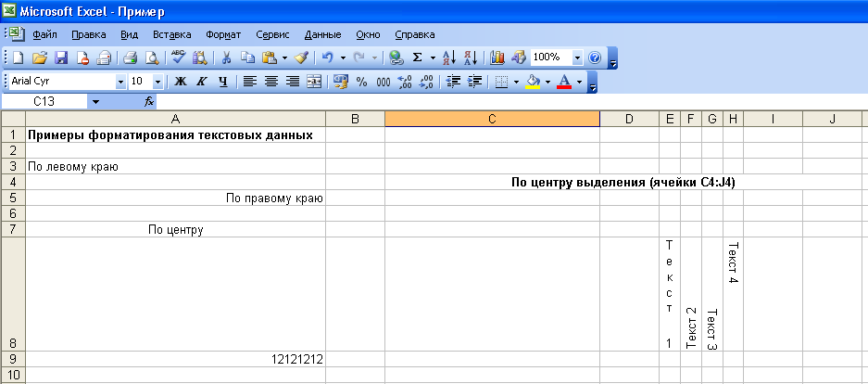Open the Формат menu

coord(223,34)
